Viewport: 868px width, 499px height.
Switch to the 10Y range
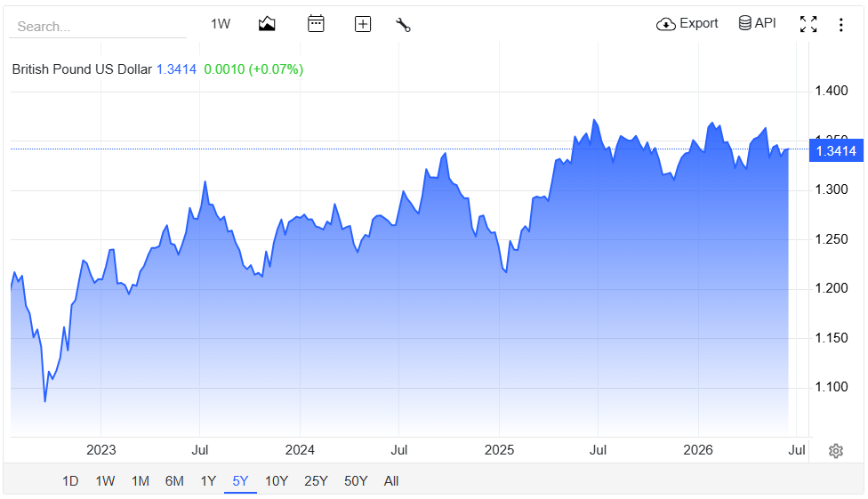pyautogui.click(x=277, y=480)
